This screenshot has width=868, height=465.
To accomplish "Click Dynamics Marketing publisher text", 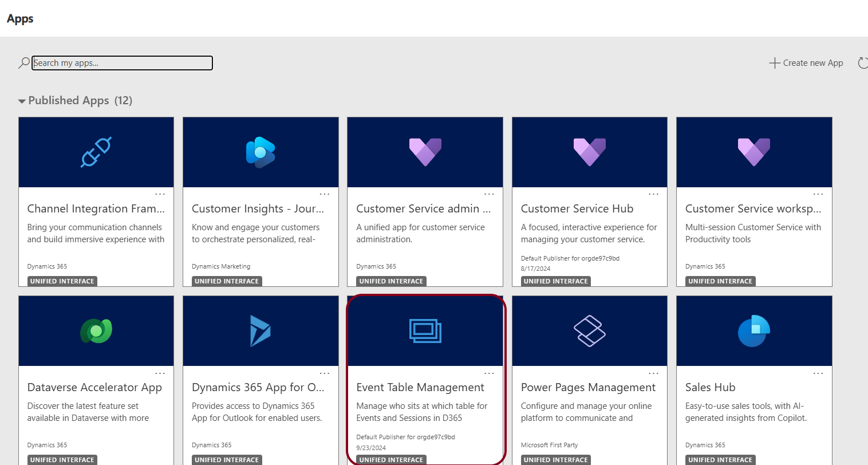I will click(x=221, y=266).
